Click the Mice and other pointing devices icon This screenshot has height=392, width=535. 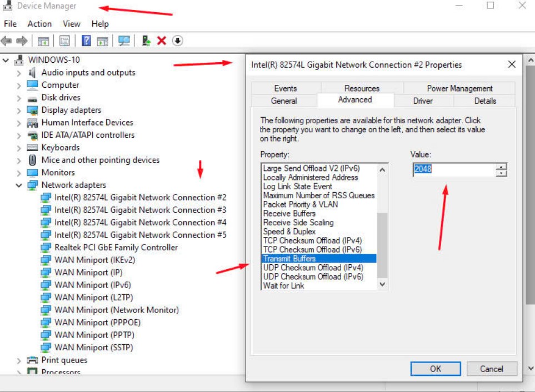(32, 160)
